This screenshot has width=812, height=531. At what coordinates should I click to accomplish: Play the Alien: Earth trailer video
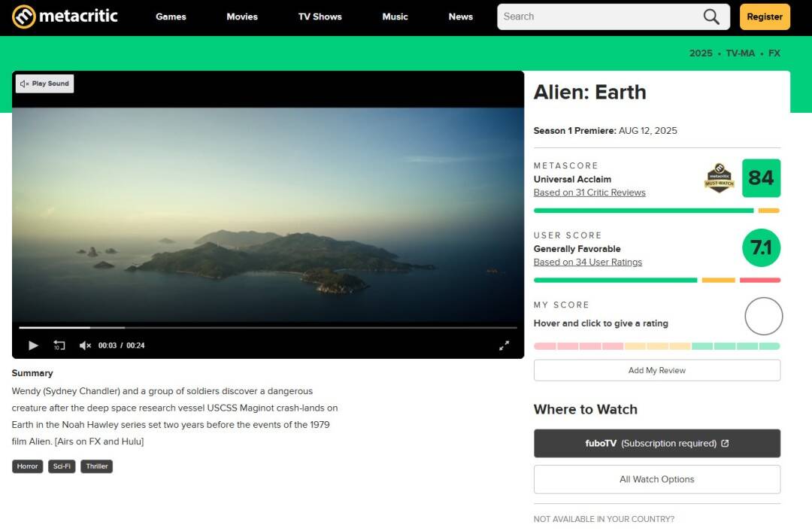[33, 345]
